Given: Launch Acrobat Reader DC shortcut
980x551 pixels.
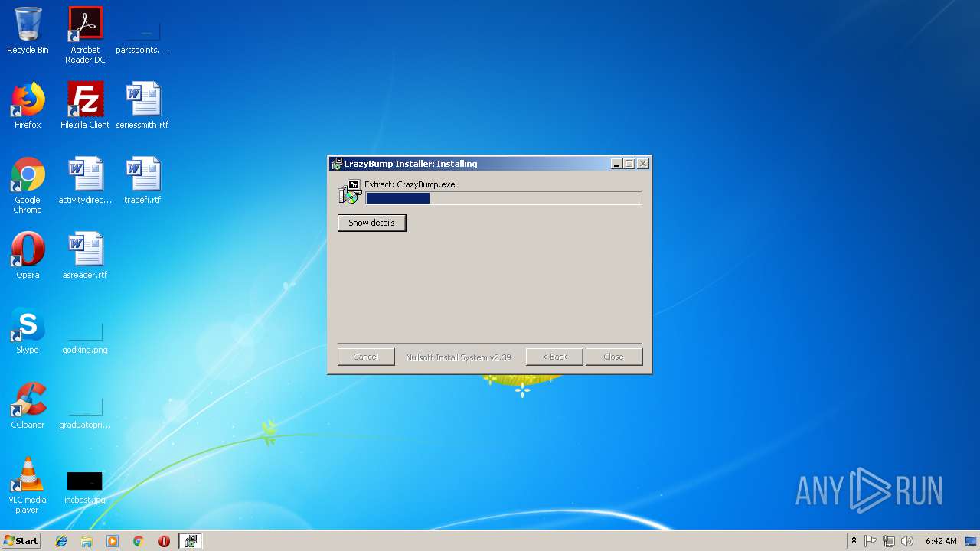Looking at the screenshot, I should coord(85,35).
